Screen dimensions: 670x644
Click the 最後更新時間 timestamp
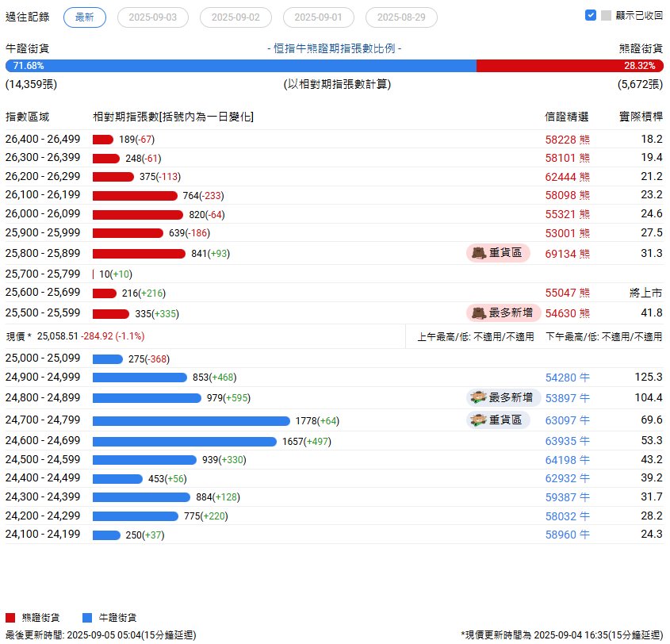(101, 635)
